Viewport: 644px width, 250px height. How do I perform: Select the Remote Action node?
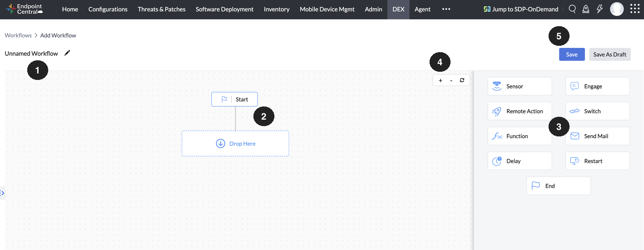(519, 111)
